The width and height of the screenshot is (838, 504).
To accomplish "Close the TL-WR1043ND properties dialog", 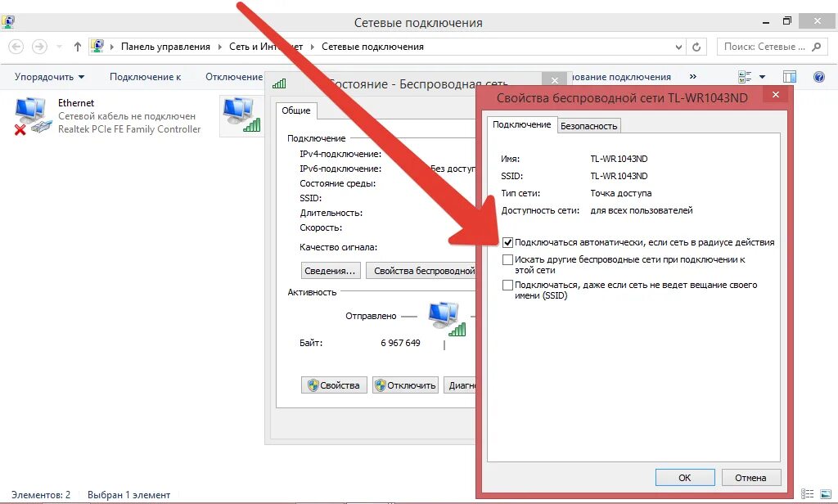I will pos(776,95).
